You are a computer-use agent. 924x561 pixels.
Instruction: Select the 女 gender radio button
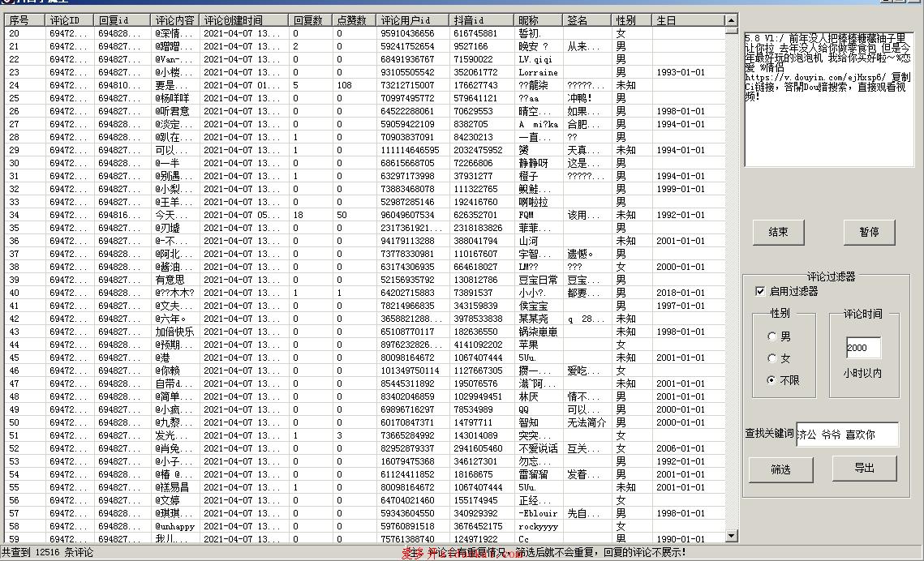coord(771,358)
